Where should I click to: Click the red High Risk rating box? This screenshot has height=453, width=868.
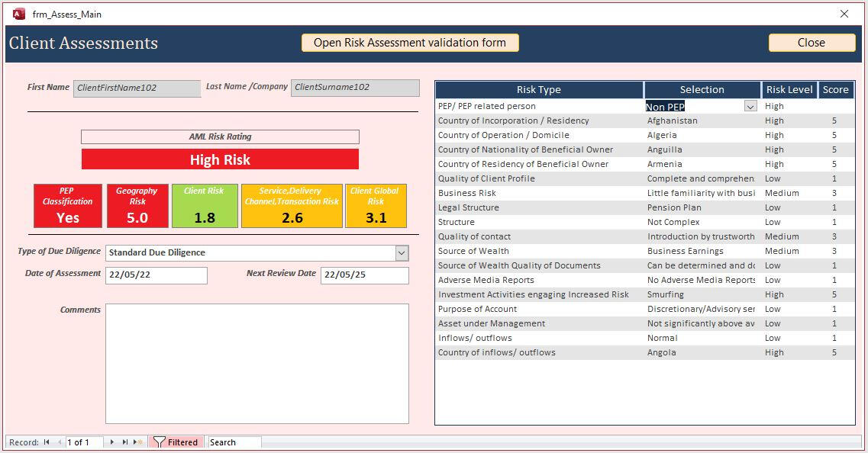pyautogui.click(x=220, y=159)
